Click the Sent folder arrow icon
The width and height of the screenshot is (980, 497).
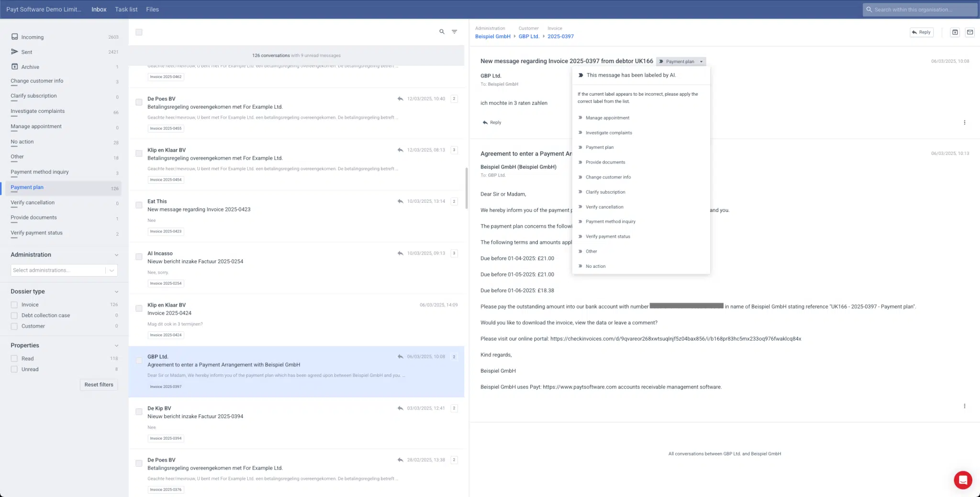[x=15, y=52]
